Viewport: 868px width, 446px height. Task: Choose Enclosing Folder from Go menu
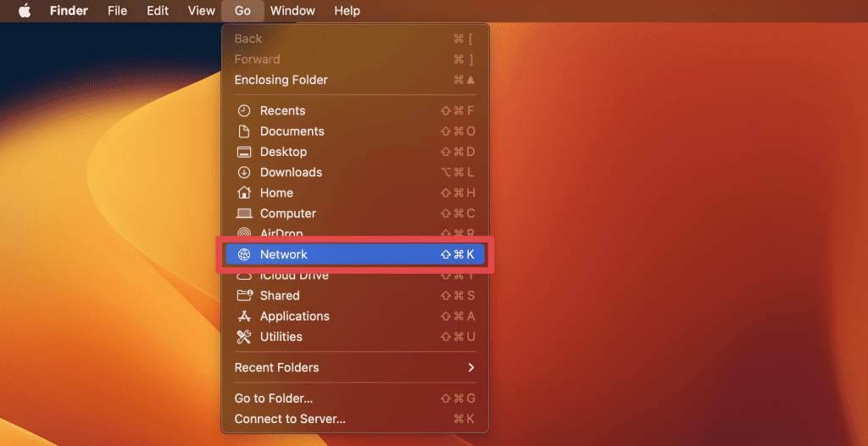point(355,80)
